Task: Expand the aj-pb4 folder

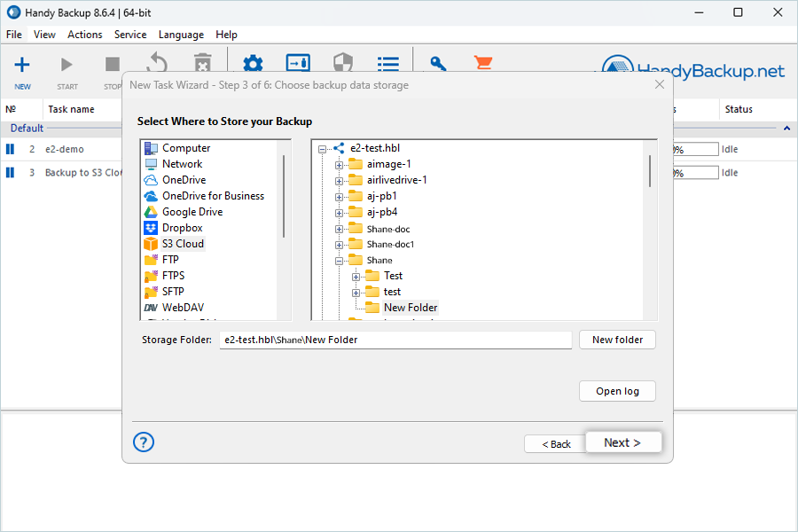Action: (339, 213)
